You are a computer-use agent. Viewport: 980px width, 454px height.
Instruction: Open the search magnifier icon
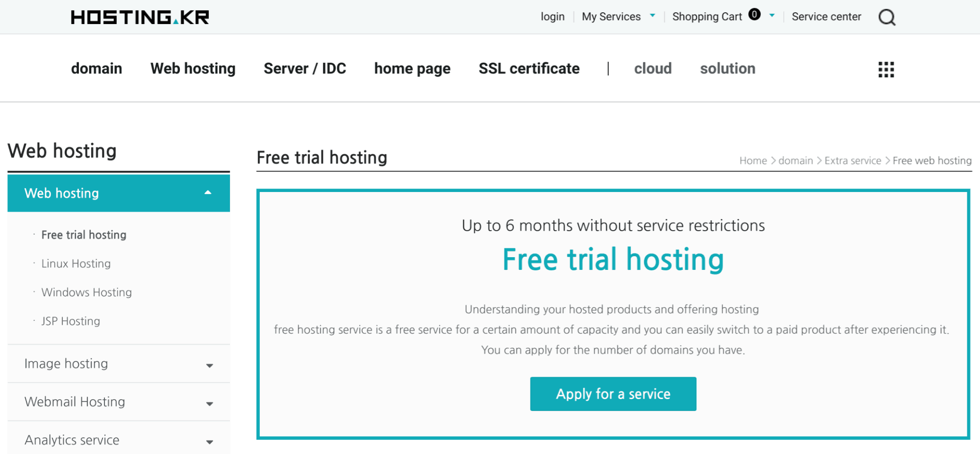(887, 17)
